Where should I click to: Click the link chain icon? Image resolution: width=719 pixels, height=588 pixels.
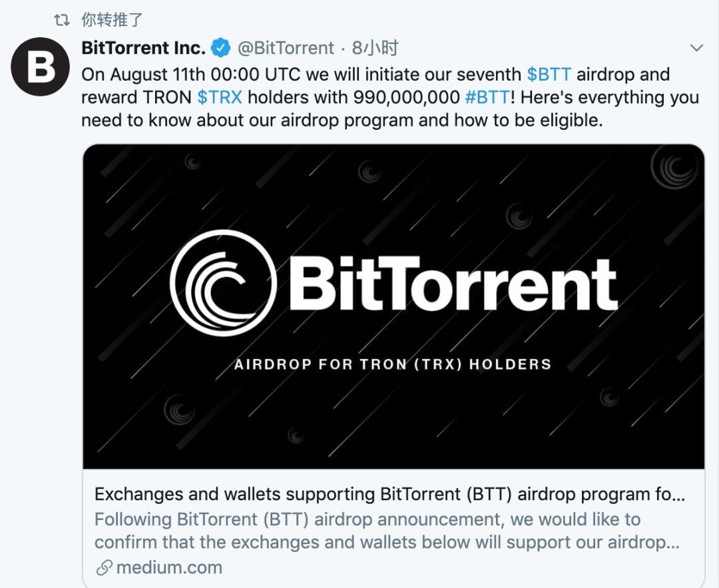104,568
